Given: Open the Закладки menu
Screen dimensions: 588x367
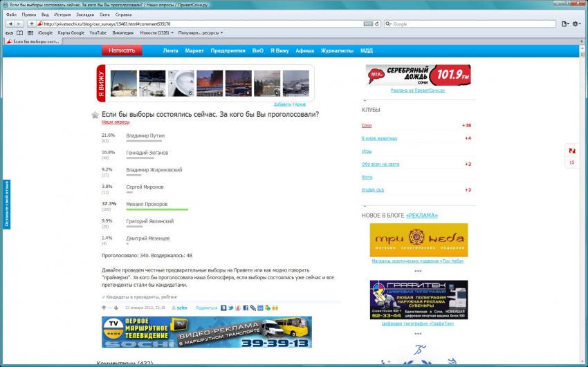Looking at the screenshot, I should (84, 14).
